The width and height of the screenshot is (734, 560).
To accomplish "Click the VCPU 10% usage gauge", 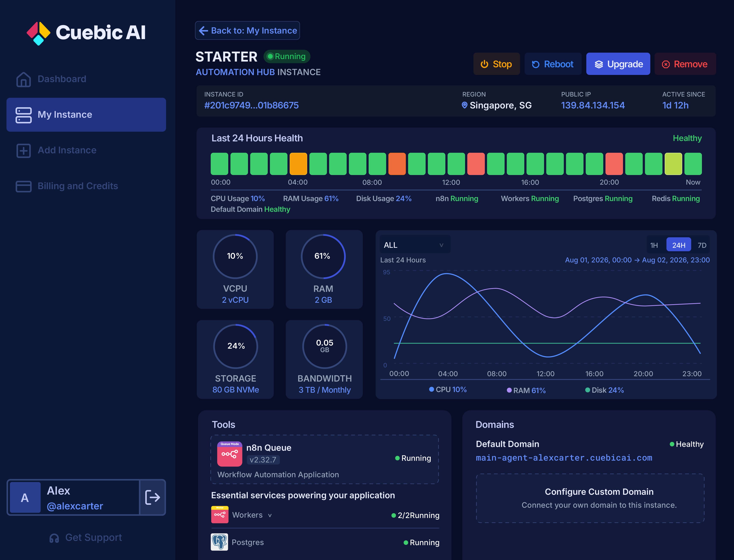I will [x=235, y=256].
